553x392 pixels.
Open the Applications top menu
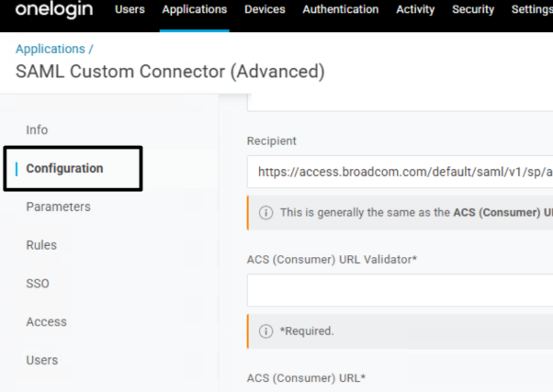coord(194,10)
